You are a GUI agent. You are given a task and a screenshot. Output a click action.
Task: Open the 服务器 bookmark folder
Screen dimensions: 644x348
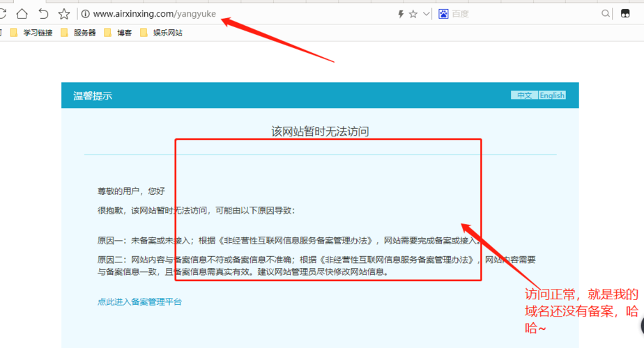[78, 33]
